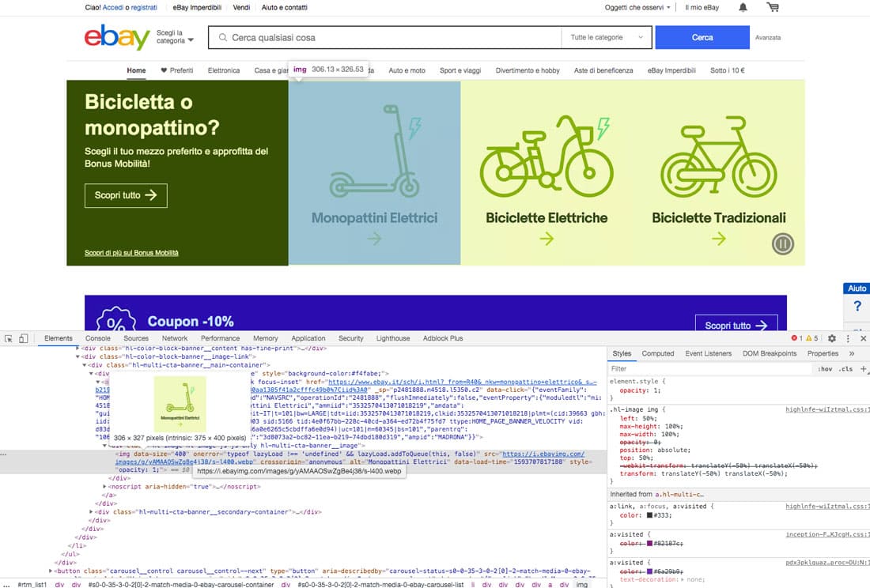The width and height of the screenshot is (870, 588).
Task: Expand the hl-multi-cta-banner__secondary-container div node
Action: point(91,512)
